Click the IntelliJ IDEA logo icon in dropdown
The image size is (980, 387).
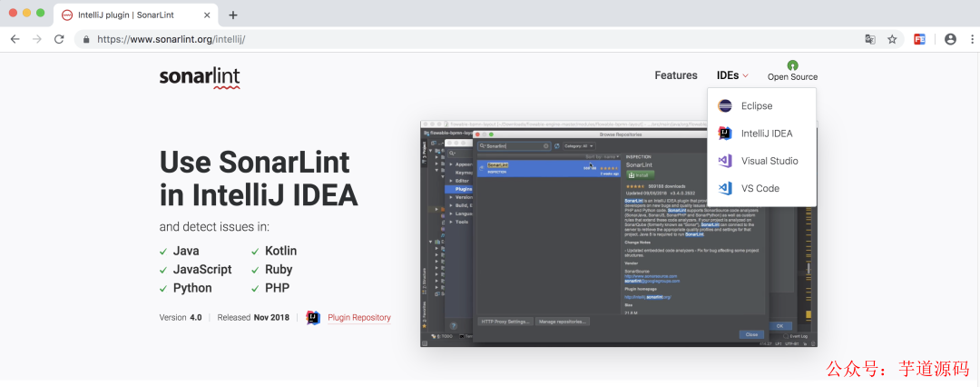tap(725, 134)
